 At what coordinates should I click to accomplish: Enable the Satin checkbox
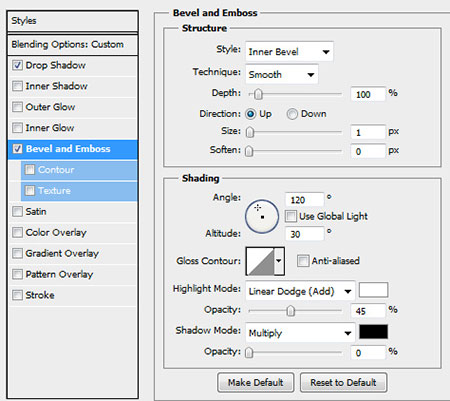17,211
